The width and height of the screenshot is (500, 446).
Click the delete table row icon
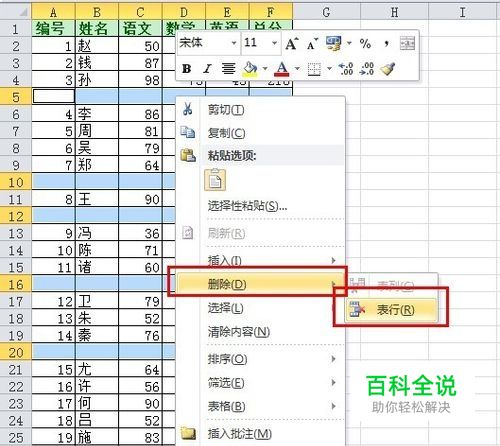[x=357, y=310]
